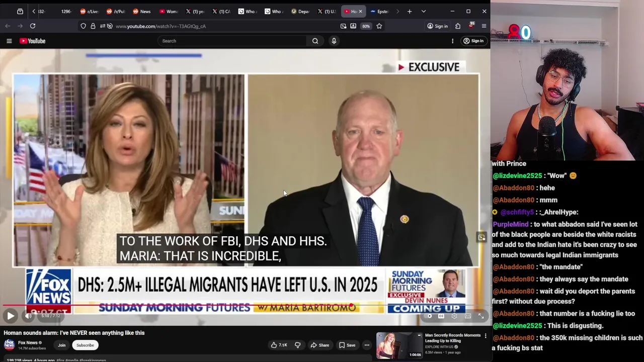
Task: Open the YouTube guide hamburger menu
Action: (x=9, y=41)
